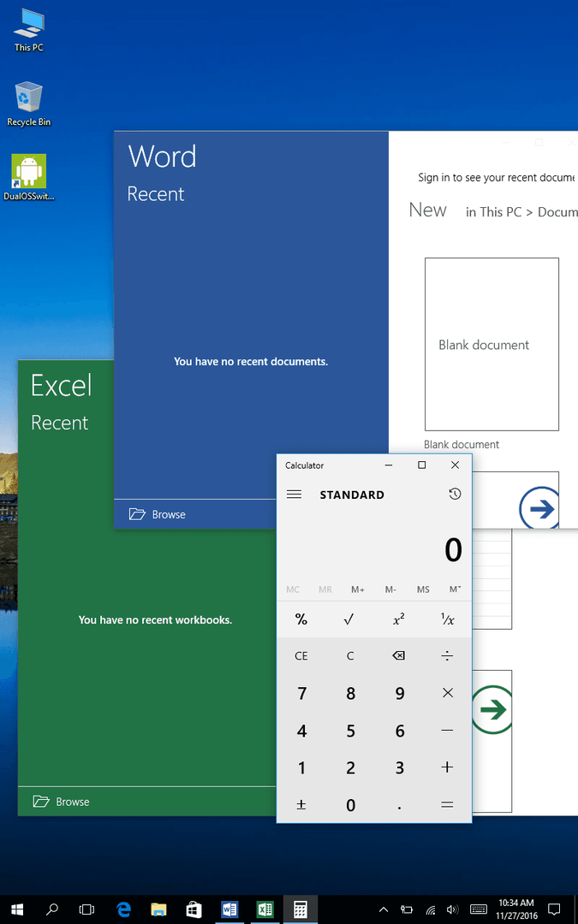
Task: Open the This PC desktop icon
Action: pyautogui.click(x=29, y=31)
